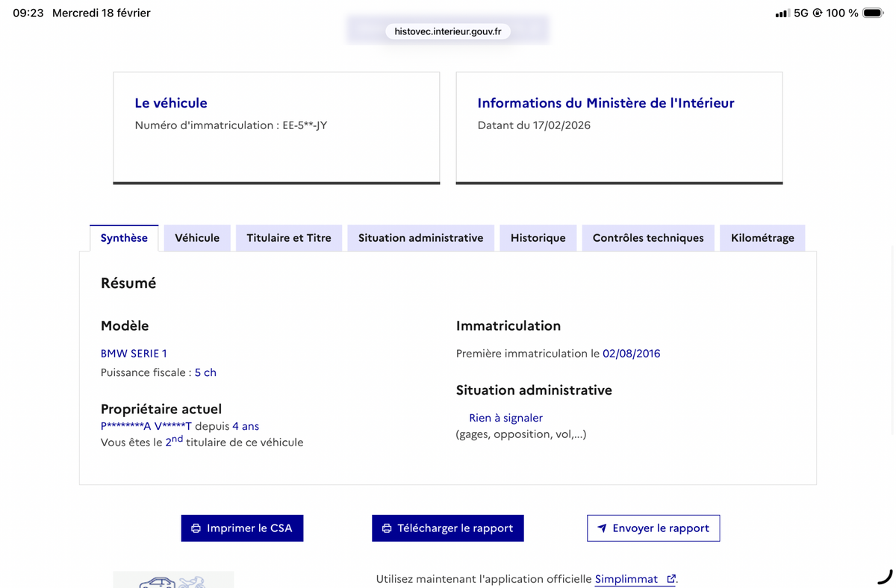Viewport: 896px width, 588px height.
Task: Click the external link icon beside Simplimmat
Action: (x=671, y=579)
